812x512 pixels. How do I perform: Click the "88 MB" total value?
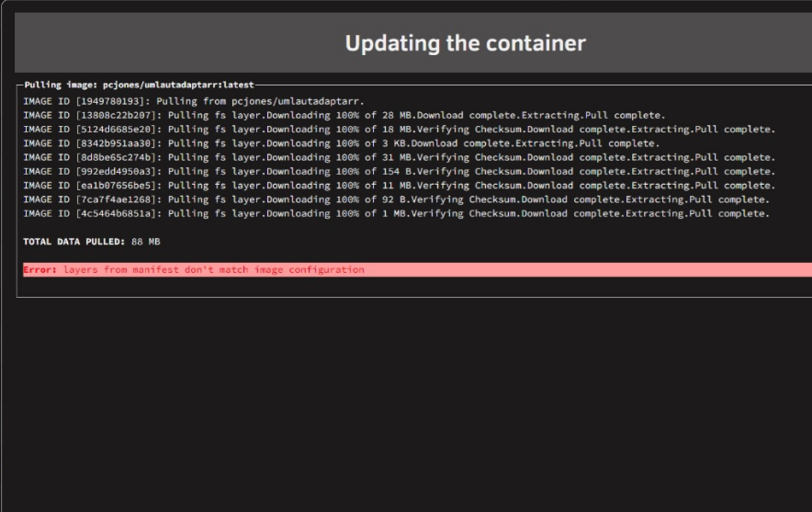pyautogui.click(x=145, y=242)
